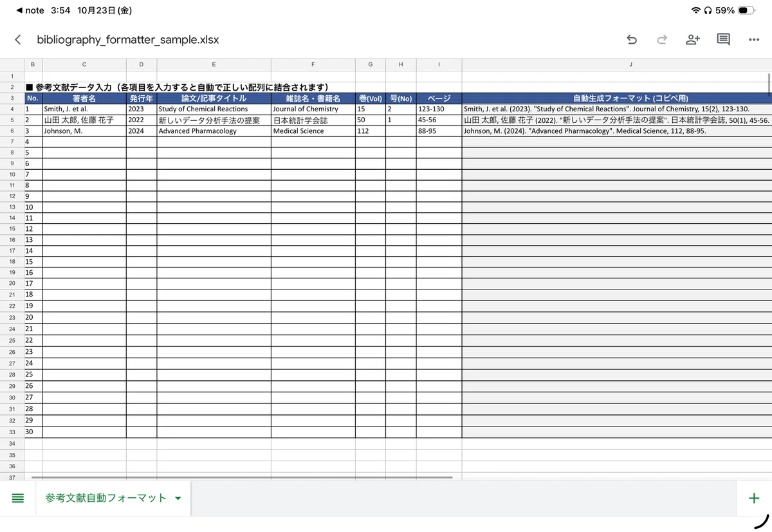
Task: Select year cell 2024
Action: [x=142, y=131]
